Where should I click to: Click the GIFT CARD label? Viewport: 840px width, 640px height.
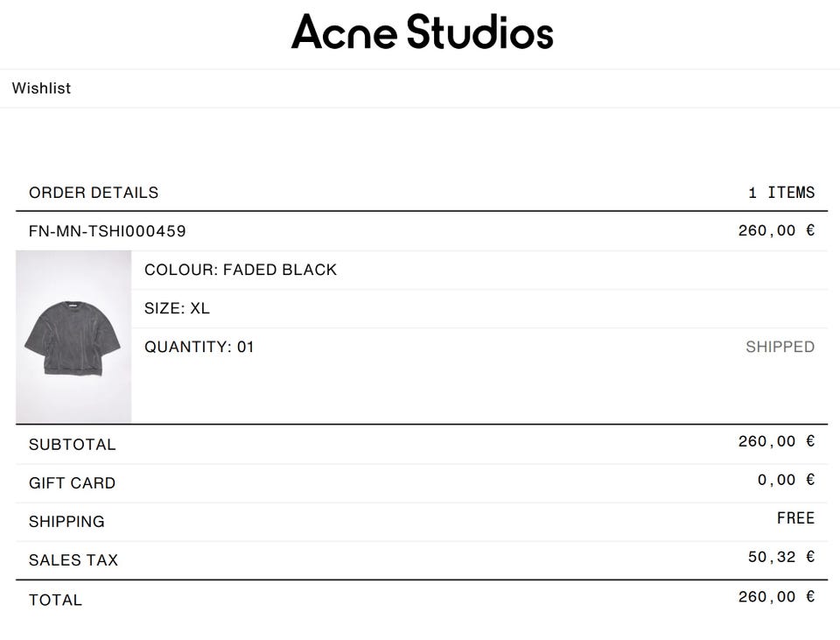[x=72, y=483]
